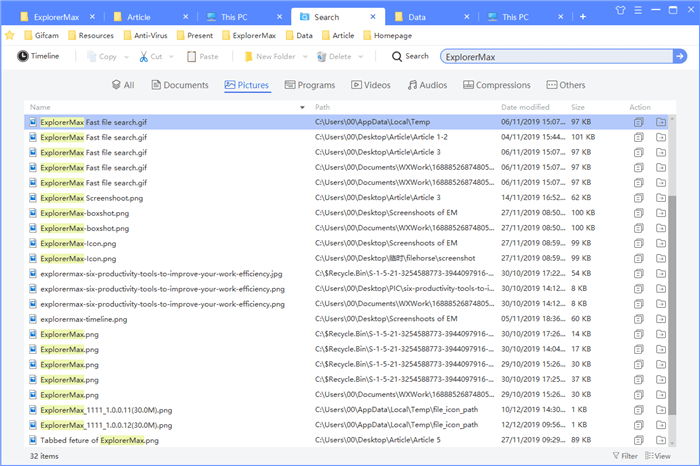Click the Copy toolbar button
Viewport: 700px width, 466px height.
102,57
